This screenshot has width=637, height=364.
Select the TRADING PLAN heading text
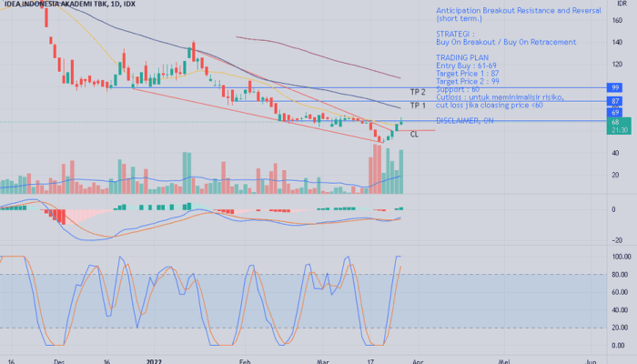click(464, 56)
